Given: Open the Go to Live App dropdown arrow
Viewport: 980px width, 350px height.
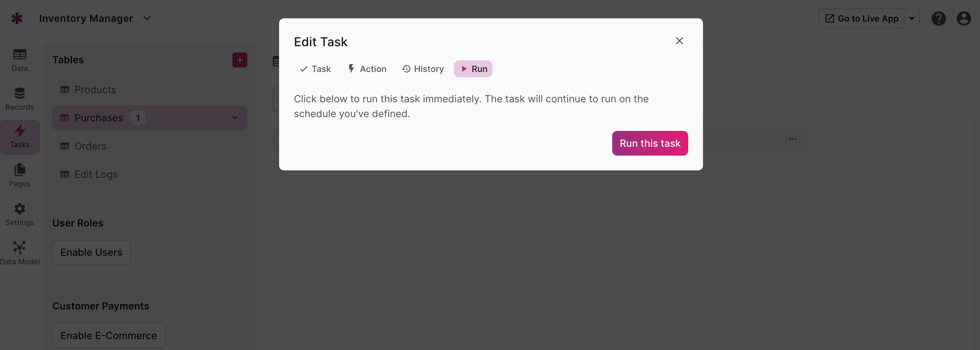Looking at the screenshot, I should [912, 18].
